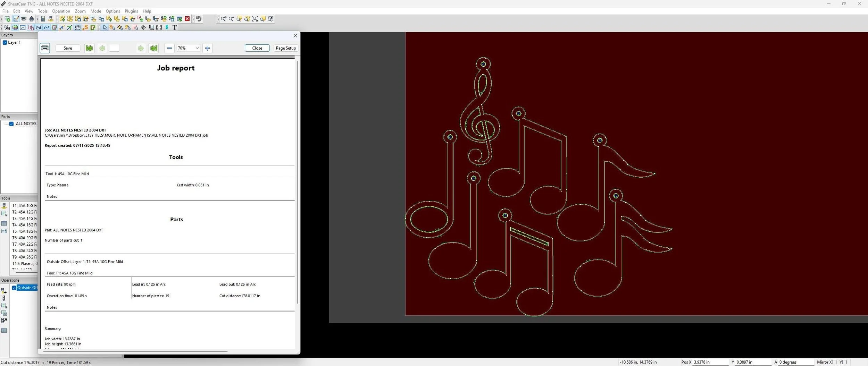The width and height of the screenshot is (868, 366).
Task: Open the File menu
Action: [x=6, y=11]
